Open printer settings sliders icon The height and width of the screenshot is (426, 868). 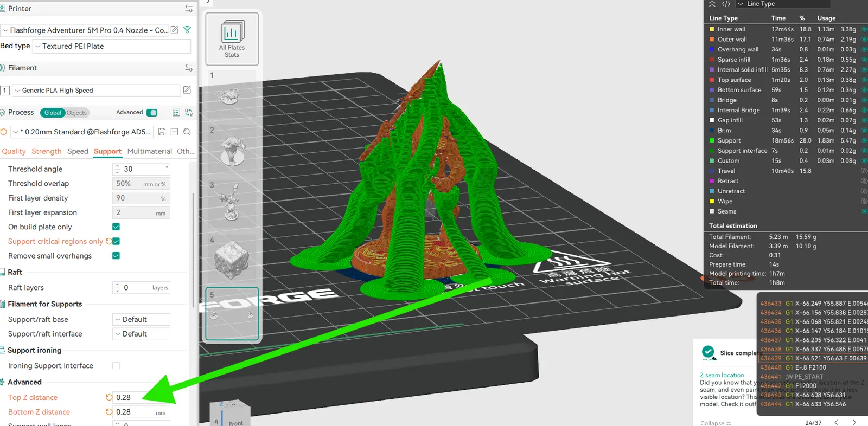(189, 9)
